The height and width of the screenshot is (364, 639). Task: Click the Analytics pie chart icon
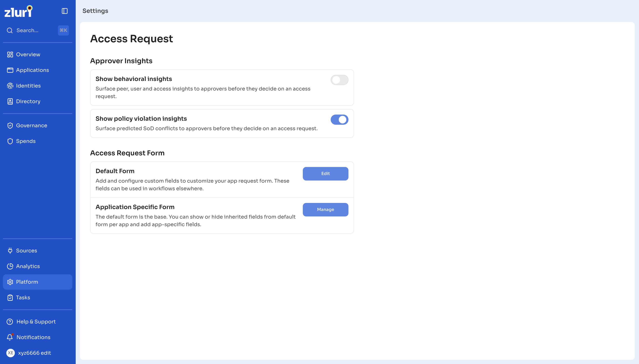click(10, 266)
